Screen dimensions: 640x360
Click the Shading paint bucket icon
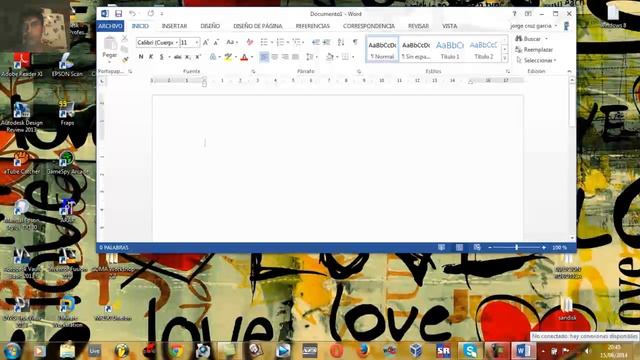(x=330, y=57)
